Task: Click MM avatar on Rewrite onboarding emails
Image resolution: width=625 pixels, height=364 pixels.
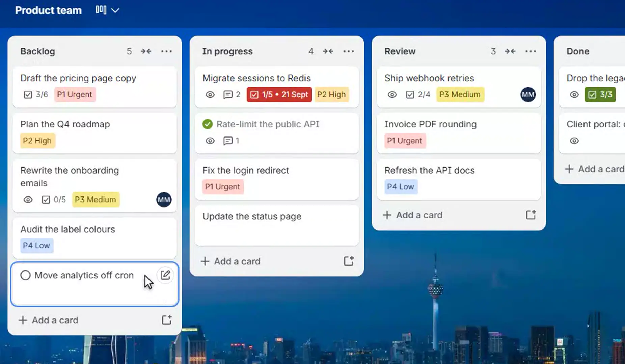Action: 164,200
